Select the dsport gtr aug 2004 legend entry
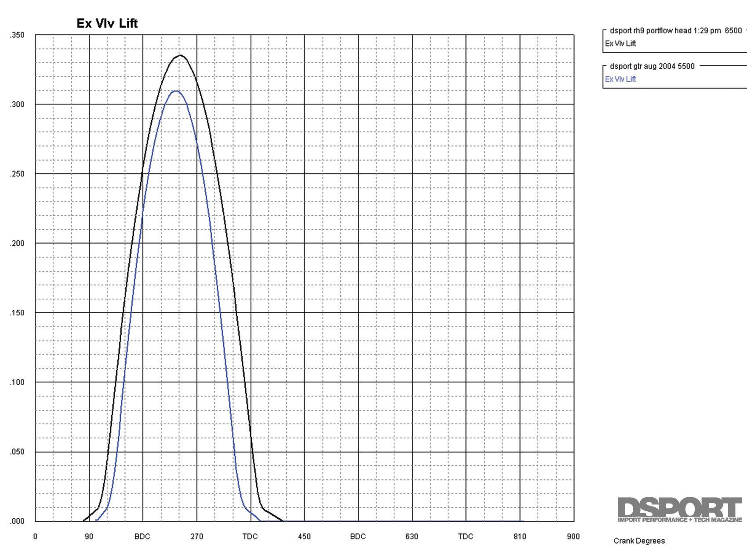Viewport: 747px width, 560px height. tap(652, 66)
